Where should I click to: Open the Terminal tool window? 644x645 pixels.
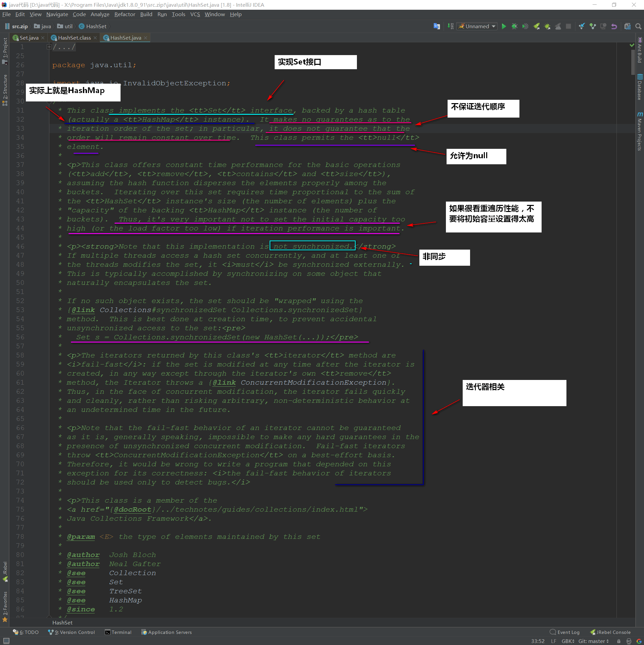118,632
